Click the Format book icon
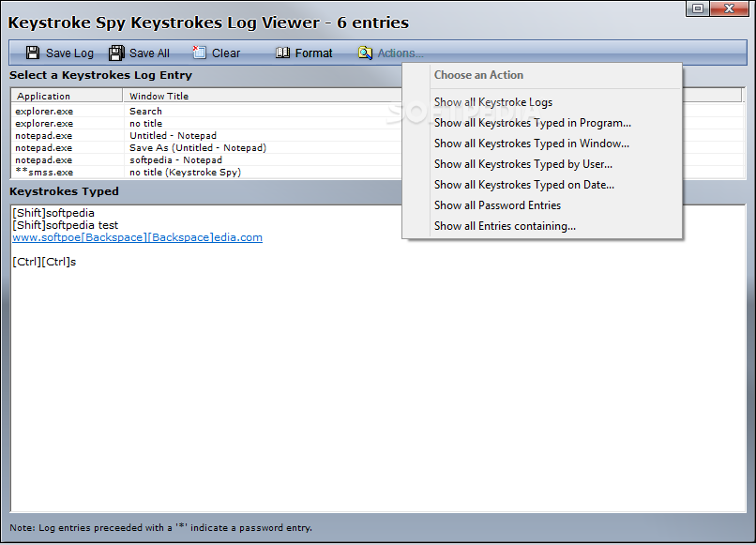756x545 pixels. point(282,53)
